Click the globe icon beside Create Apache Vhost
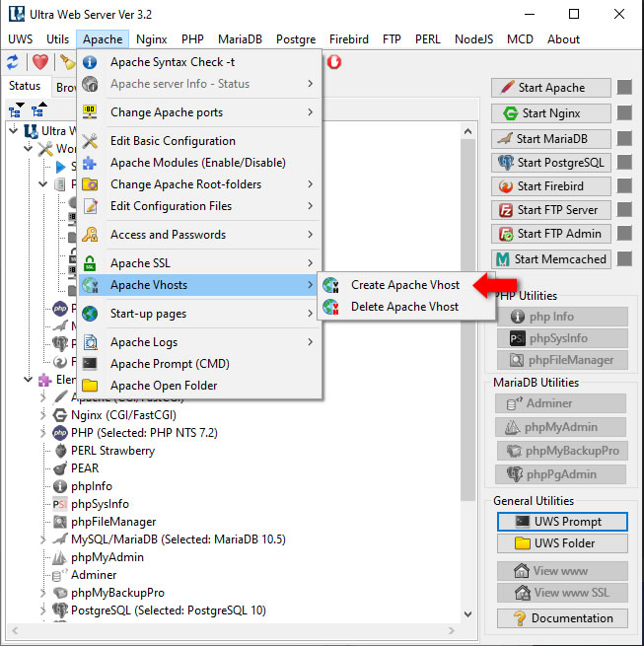The height and width of the screenshot is (646, 644). pos(330,285)
